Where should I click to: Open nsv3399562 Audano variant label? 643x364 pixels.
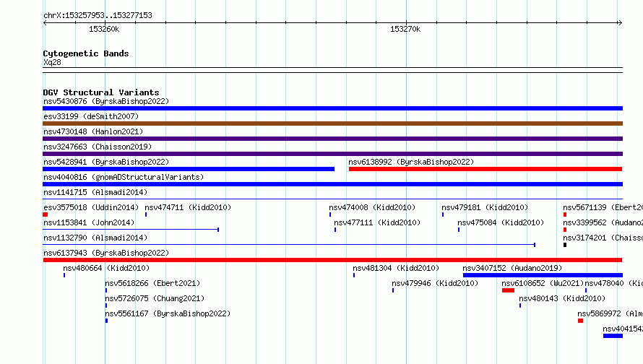point(603,222)
